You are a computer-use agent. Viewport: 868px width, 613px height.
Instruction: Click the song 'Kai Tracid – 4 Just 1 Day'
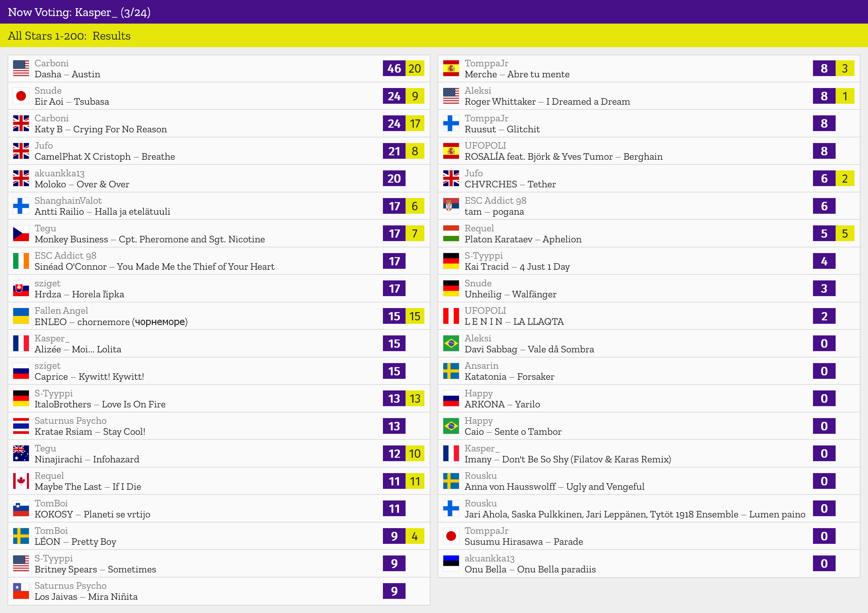coord(517,267)
